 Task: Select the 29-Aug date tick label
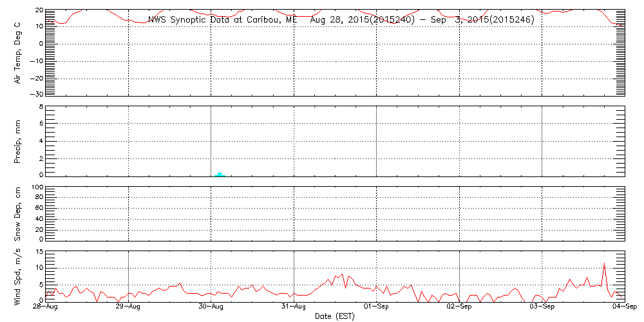128,308
